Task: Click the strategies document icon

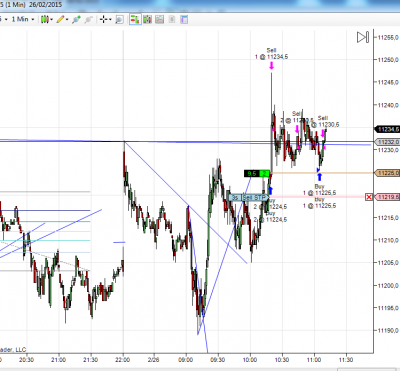Action: 172,19
